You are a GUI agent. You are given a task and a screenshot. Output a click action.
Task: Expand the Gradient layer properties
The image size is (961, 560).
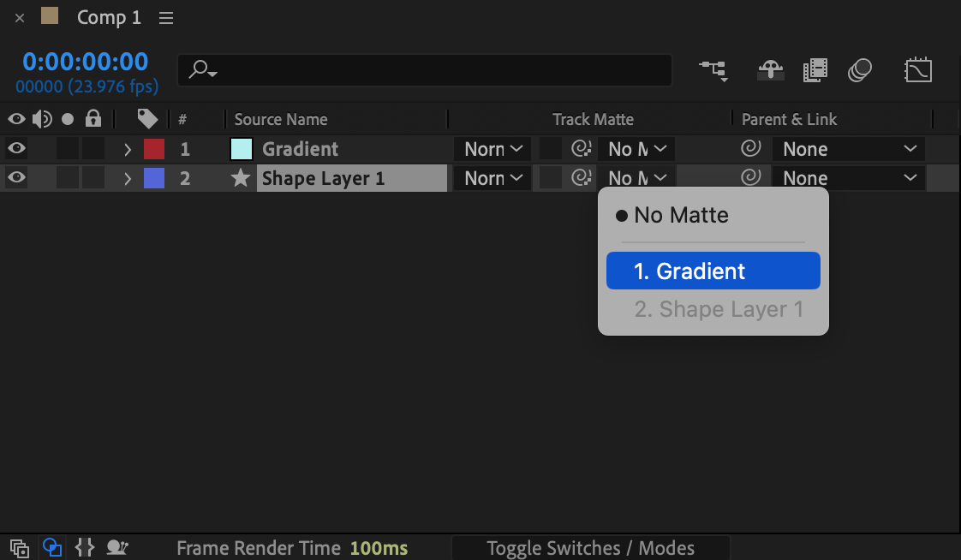128,150
